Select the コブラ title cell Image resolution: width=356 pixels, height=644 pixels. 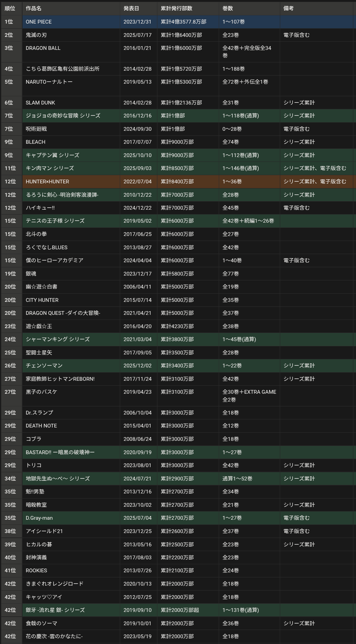71,439
